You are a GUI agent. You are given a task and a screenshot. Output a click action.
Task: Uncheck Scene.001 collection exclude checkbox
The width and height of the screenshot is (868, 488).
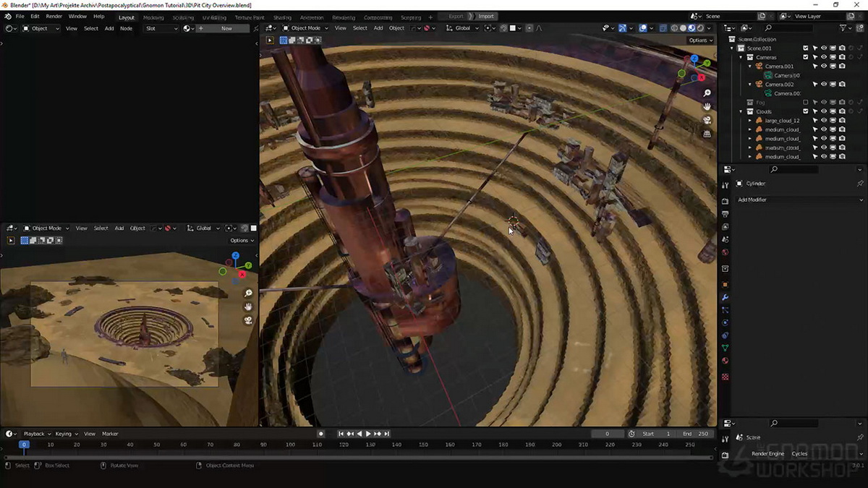[806, 48]
